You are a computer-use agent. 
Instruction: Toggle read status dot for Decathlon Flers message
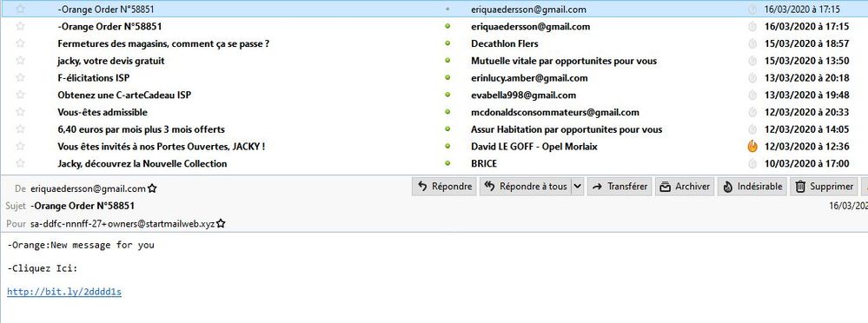coord(447,43)
